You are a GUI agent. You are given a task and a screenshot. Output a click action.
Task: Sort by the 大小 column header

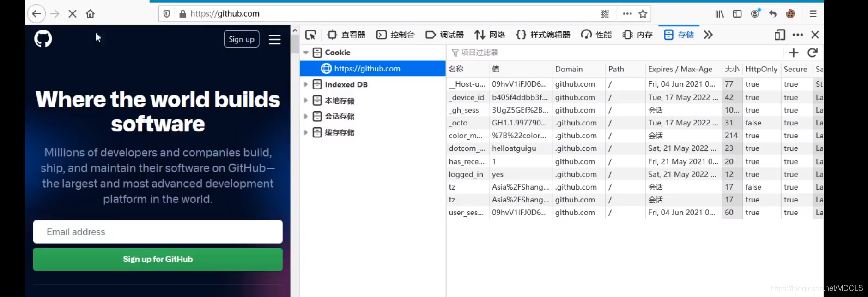(732, 69)
